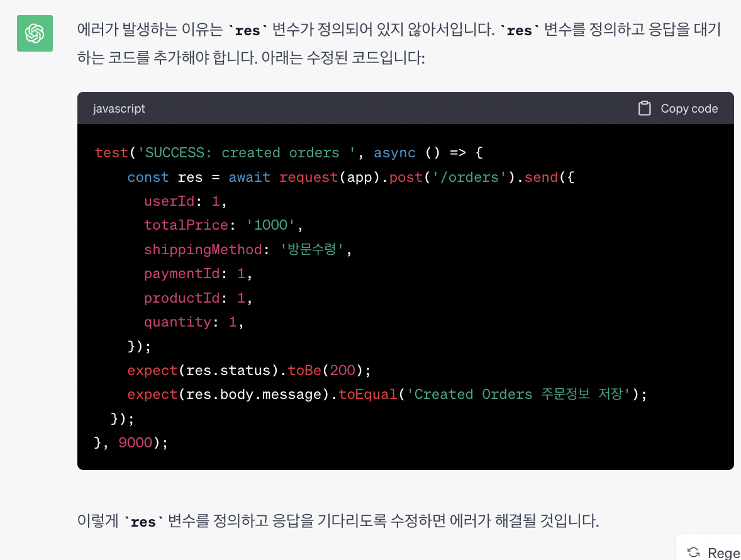Screen dimensions: 741x560
Task: Click the 'paymentId: 1,' code line
Action: [x=198, y=274]
